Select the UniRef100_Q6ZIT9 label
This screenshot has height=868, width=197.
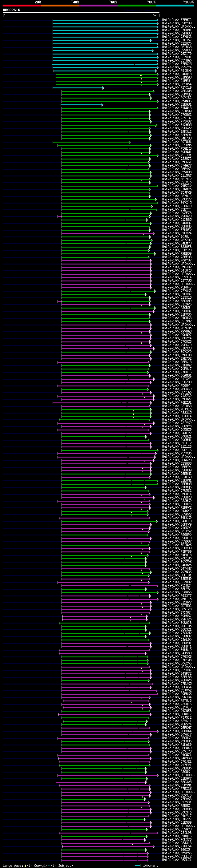177,54
